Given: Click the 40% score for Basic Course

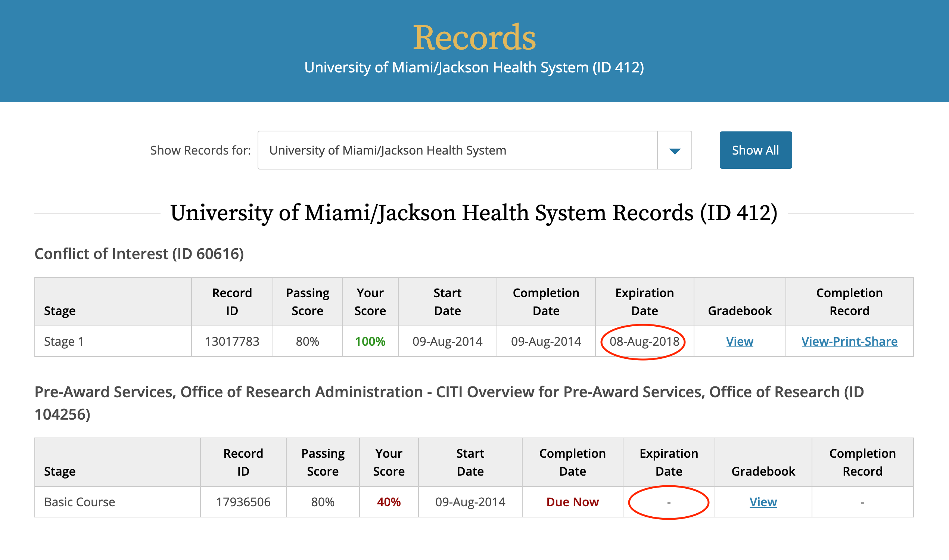Looking at the screenshot, I should pos(389,502).
